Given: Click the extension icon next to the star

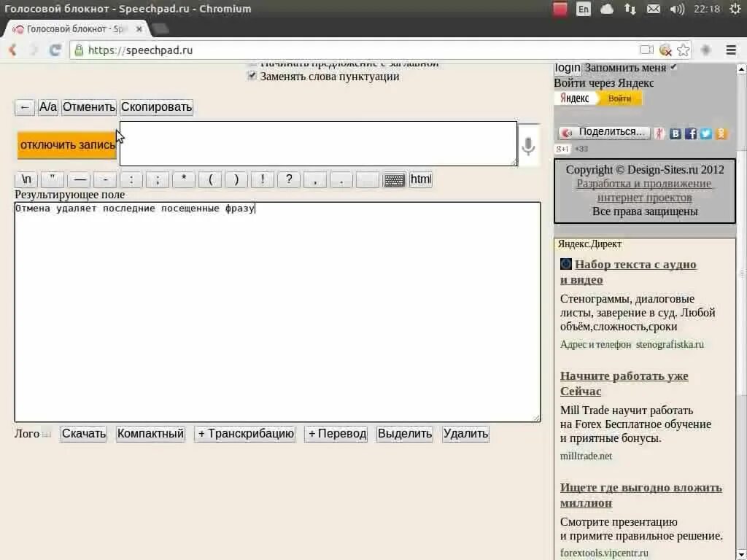Looking at the screenshot, I should (x=706, y=50).
